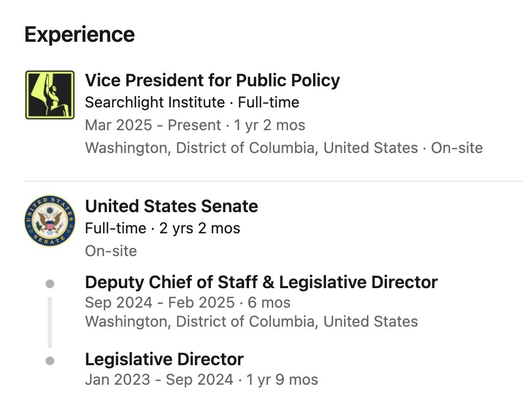Open the United States Senate company page

171,206
